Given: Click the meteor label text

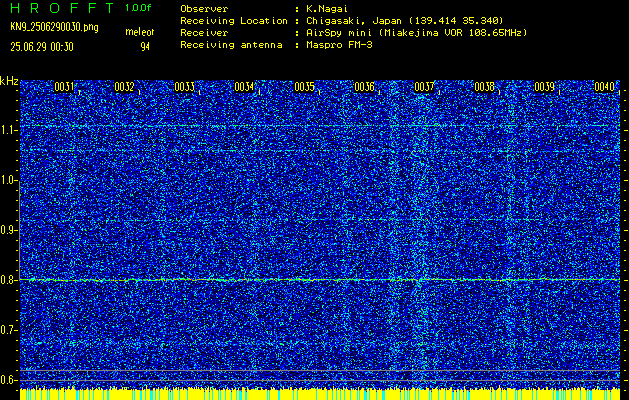Looking at the screenshot, I should [140, 32].
